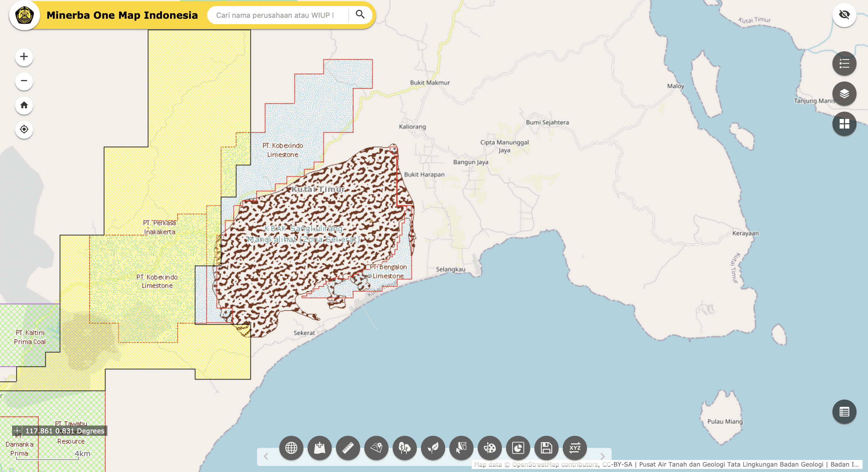Return to the default home extent
Image resolution: width=868 pixels, height=472 pixels.
[x=24, y=105]
